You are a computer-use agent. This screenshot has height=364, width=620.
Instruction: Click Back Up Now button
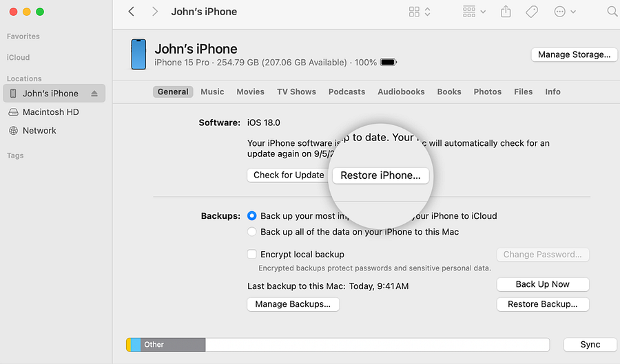[543, 284]
